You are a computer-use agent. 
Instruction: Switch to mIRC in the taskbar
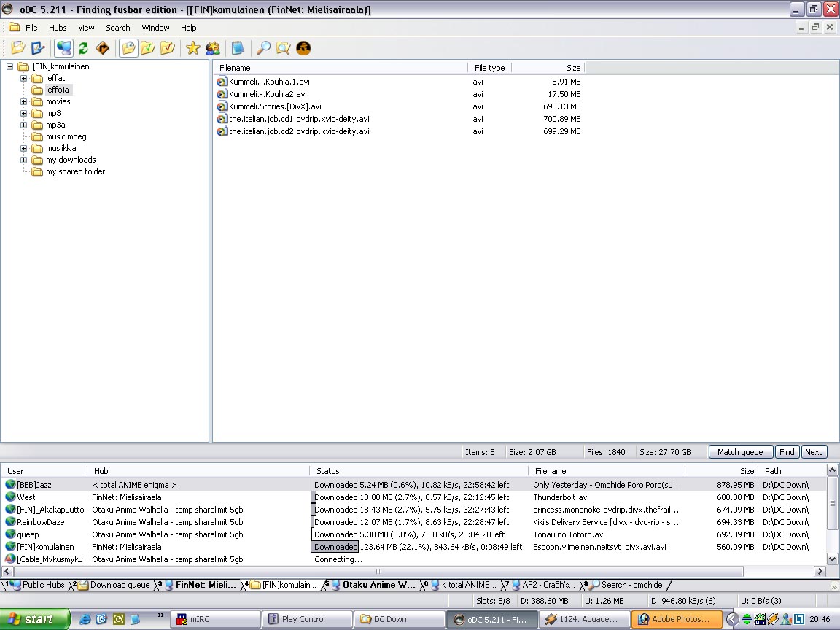tap(215, 619)
